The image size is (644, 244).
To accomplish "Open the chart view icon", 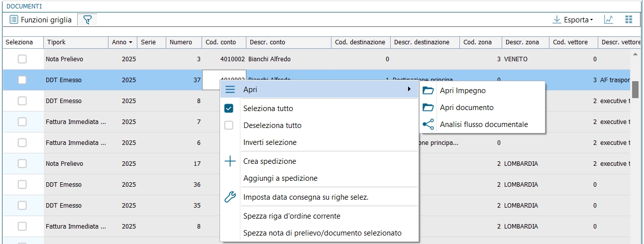I will 608,20.
